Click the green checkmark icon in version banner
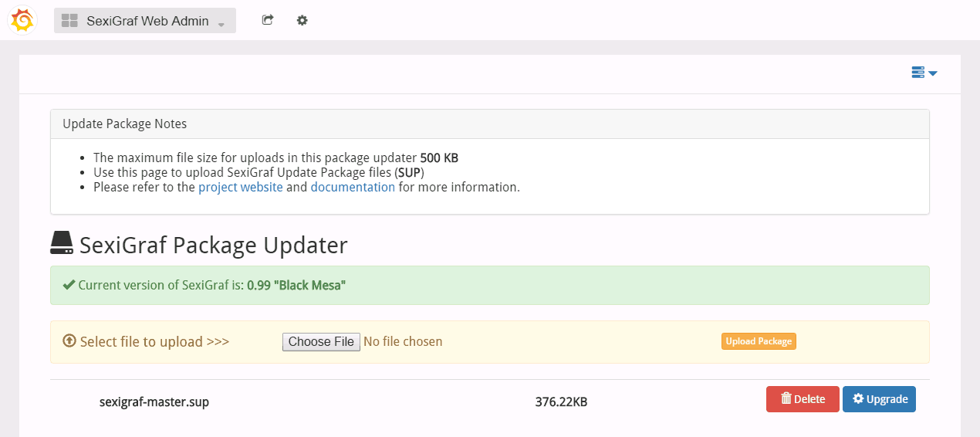Viewport: 980px width, 437px height. click(69, 285)
